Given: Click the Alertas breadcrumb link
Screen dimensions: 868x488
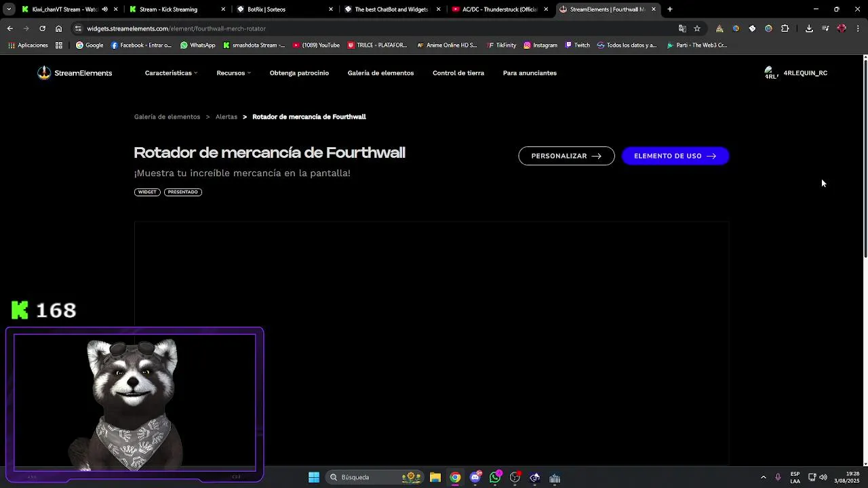Looking at the screenshot, I should pos(226,117).
